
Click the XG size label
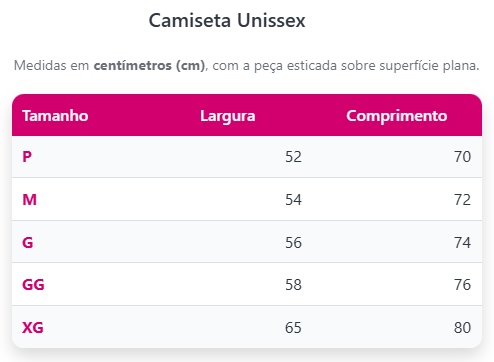33,327
